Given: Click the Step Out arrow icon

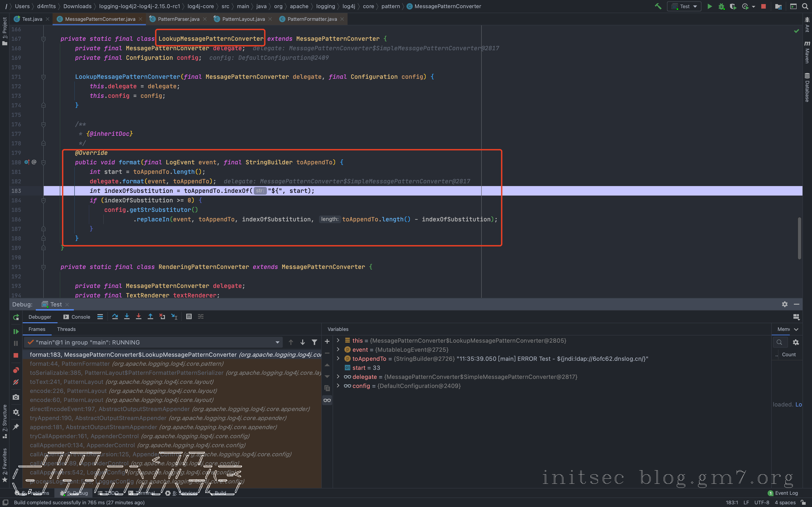Looking at the screenshot, I should [x=150, y=317].
